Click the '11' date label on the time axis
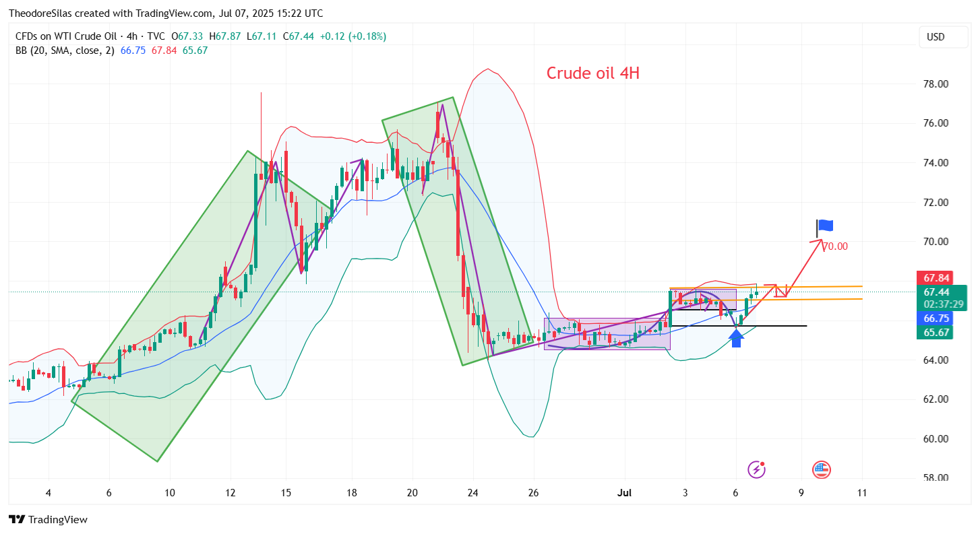The height and width of the screenshot is (534, 980). (863, 493)
